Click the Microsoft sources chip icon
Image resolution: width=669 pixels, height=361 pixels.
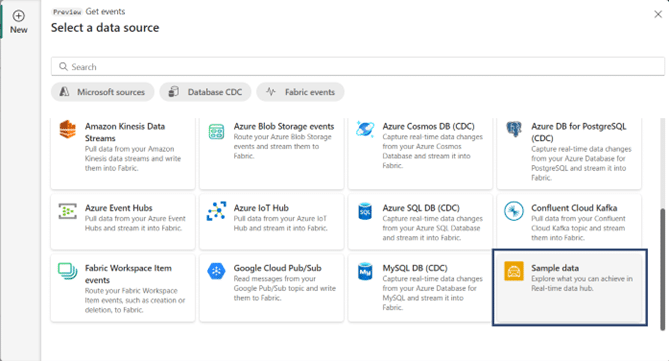tap(64, 92)
